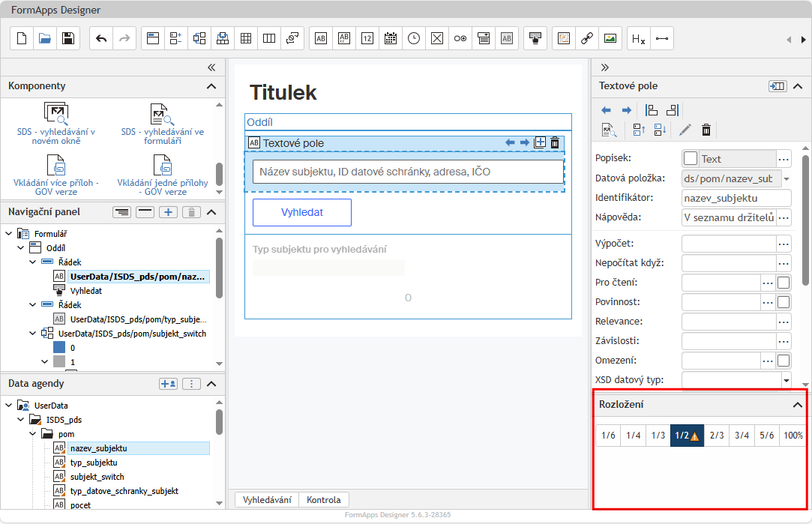Collapse the Data agendy panel
Image resolution: width=812 pixels, height=524 pixels.
click(211, 384)
